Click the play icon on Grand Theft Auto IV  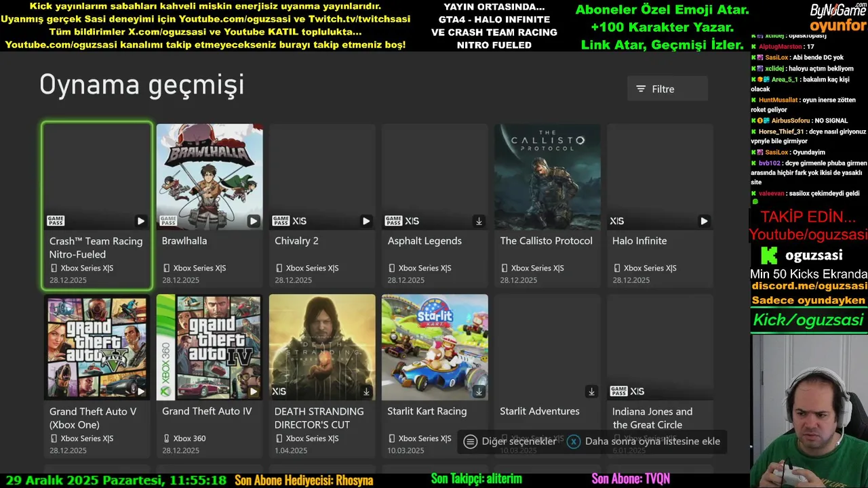253,391
